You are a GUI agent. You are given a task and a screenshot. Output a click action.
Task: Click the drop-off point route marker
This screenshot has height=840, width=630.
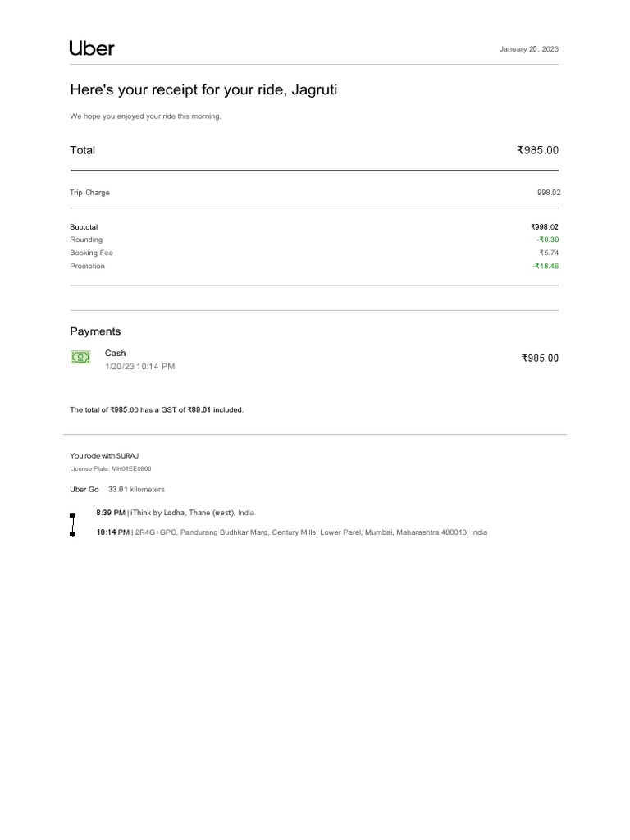point(73,534)
